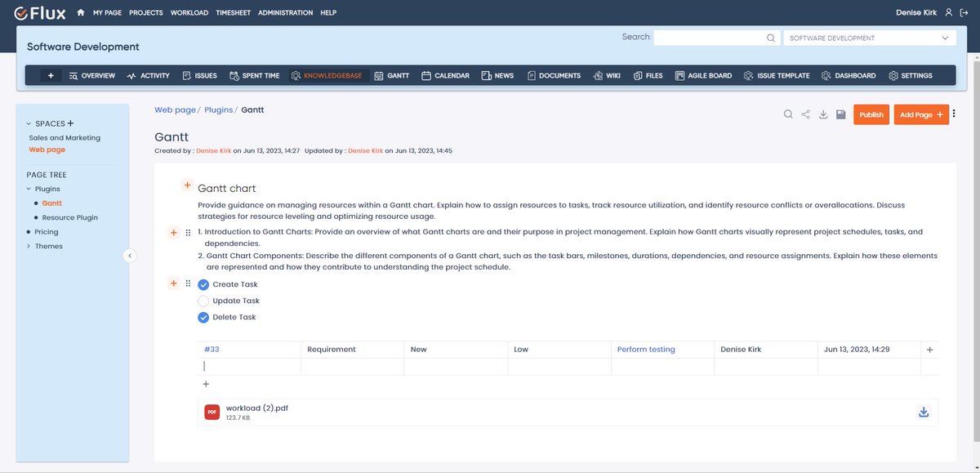
Task: Open the Dashboard tab
Action: 849,75
